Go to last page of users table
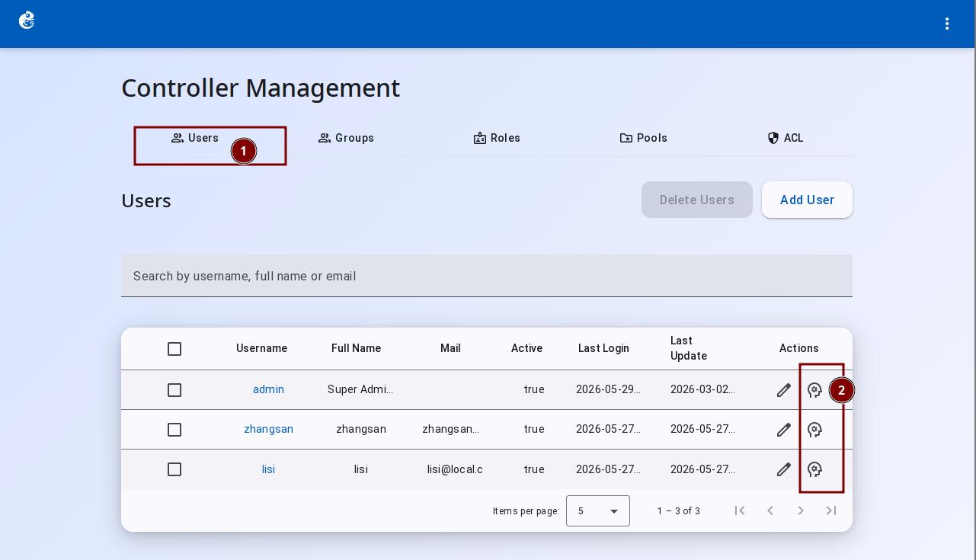The width and height of the screenshot is (976, 560). tap(831, 510)
